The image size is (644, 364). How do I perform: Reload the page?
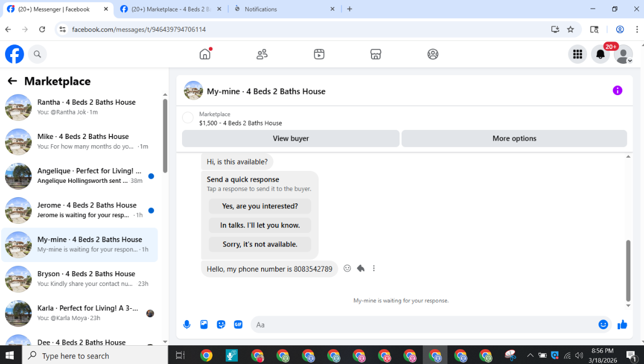[x=42, y=29]
